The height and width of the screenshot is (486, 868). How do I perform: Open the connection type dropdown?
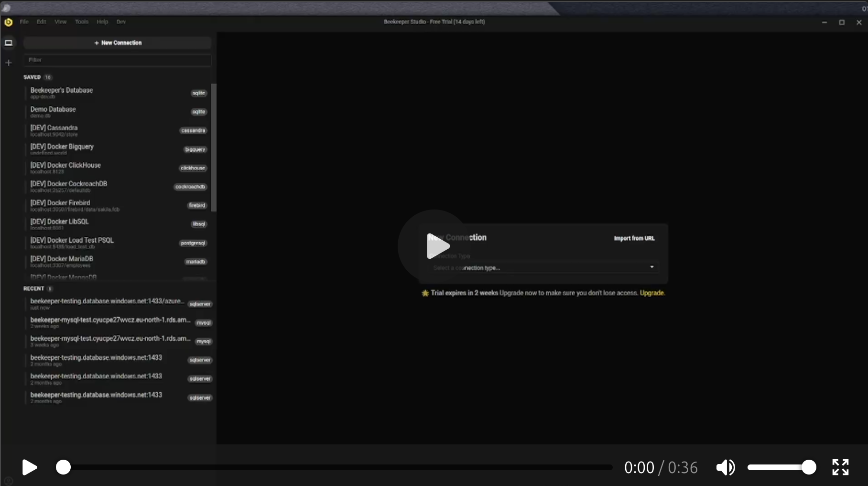tap(542, 268)
